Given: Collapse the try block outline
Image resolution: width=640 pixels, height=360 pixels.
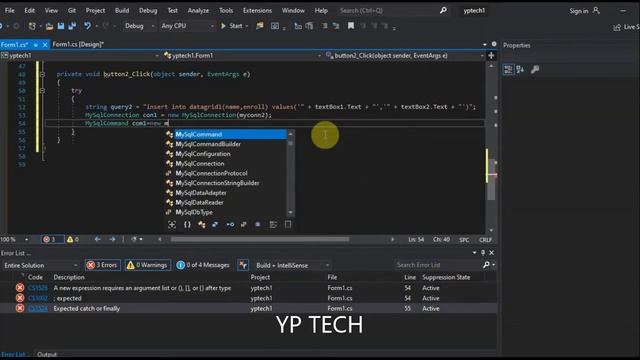Looking at the screenshot, I should [x=42, y=91].
